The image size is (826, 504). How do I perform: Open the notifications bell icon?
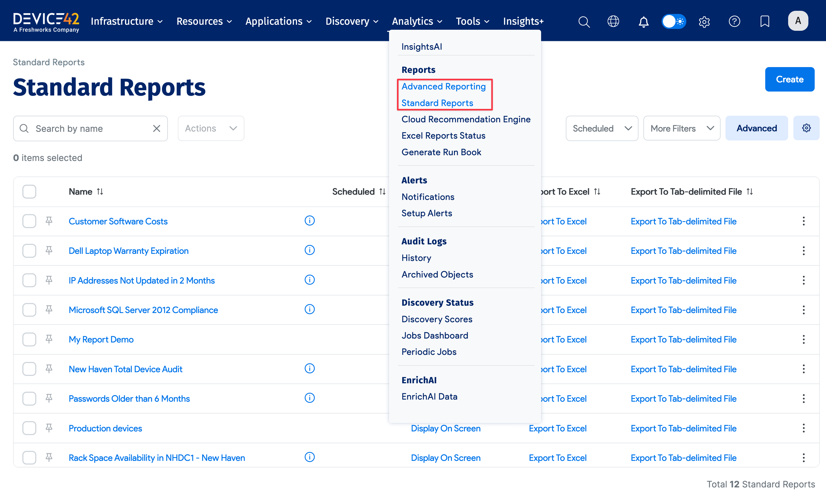(x=643, y=21)
